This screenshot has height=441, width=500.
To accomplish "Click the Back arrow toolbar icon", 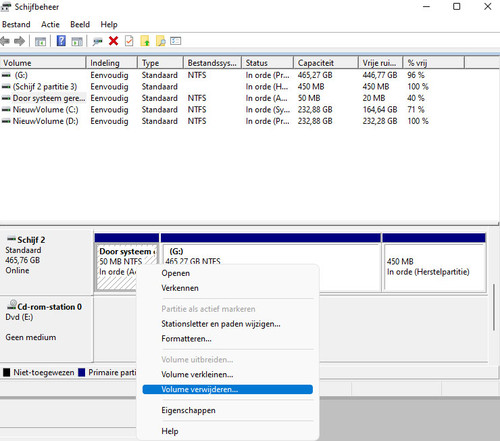I will click(5, 41).
